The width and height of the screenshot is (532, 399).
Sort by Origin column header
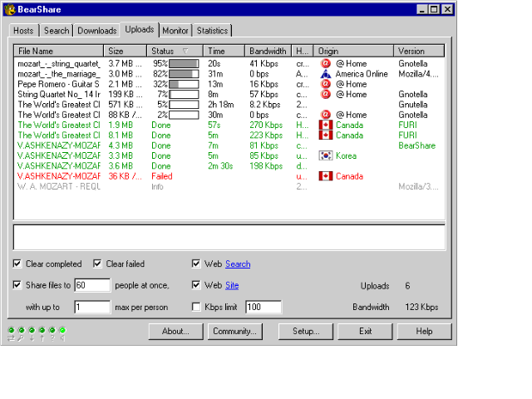(353, 51)
